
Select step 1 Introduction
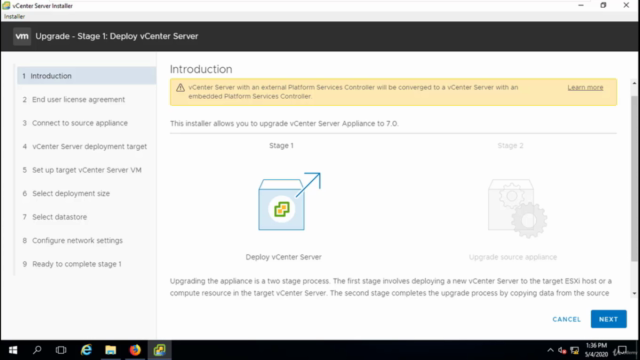coord(87,76)
